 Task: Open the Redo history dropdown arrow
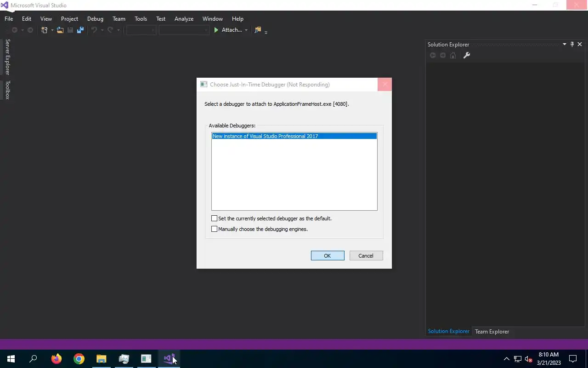coord(118,30)
